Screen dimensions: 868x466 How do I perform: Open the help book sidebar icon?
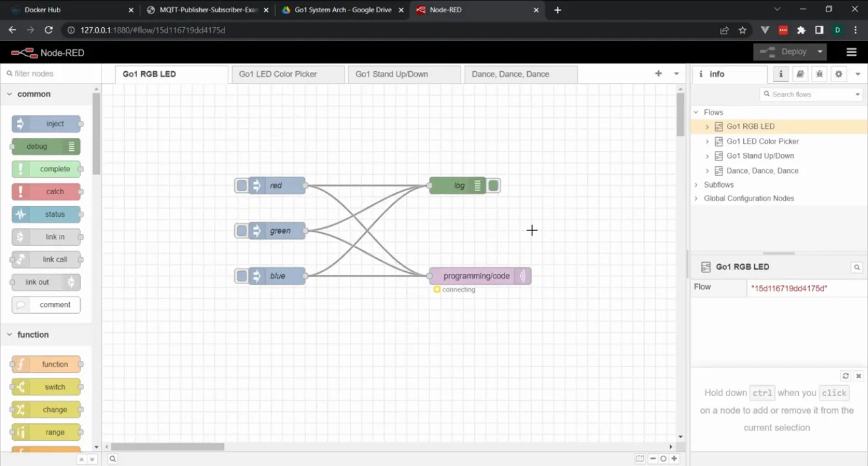(800, 74)
